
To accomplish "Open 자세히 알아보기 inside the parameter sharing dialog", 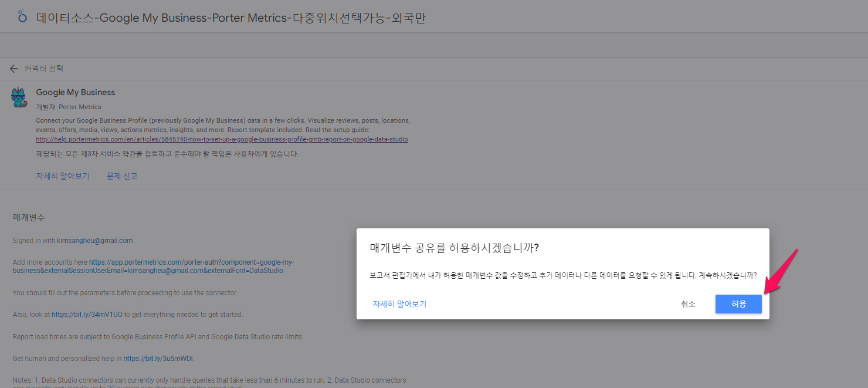I will click(399, 303).
